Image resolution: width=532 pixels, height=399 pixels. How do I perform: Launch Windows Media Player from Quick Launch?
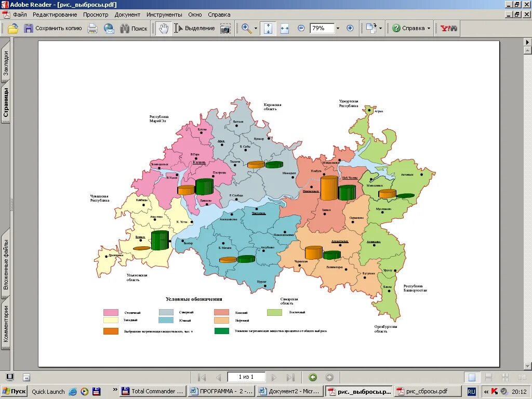85,392
